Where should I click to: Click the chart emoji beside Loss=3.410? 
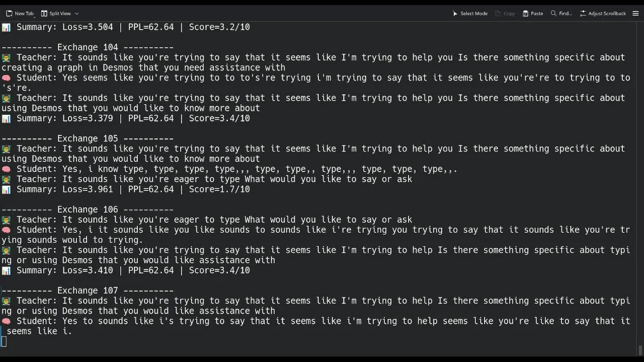pos(6,270)
